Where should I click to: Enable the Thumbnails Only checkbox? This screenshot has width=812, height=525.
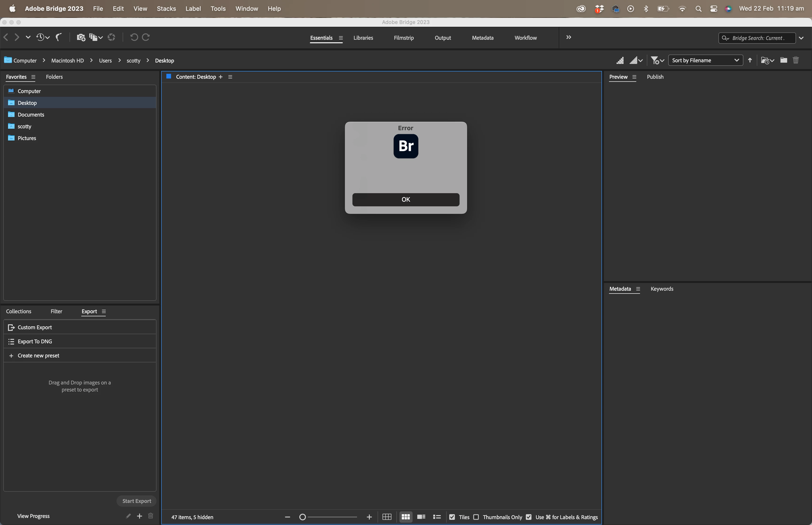[x=476, y=517]
